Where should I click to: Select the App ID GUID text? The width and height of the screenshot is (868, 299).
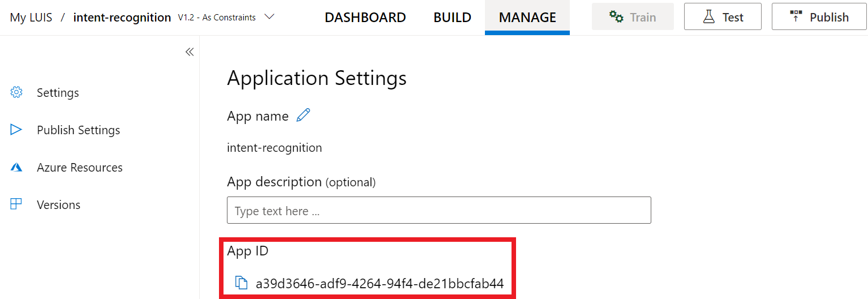[x=380, y=283]
